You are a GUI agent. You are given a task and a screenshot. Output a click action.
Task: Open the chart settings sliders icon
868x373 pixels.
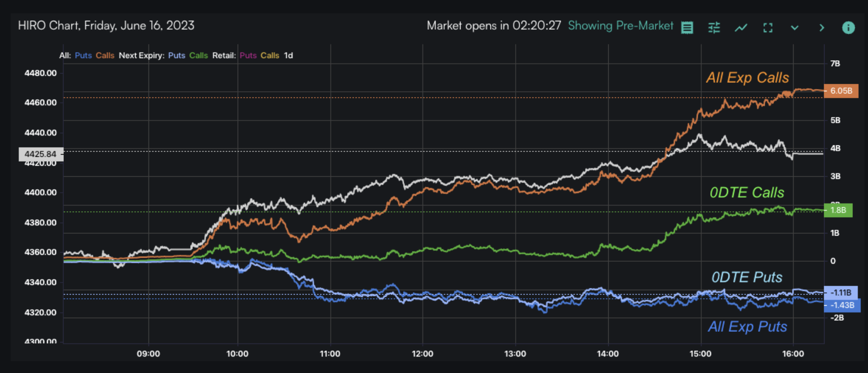click(x=714, y=27)
